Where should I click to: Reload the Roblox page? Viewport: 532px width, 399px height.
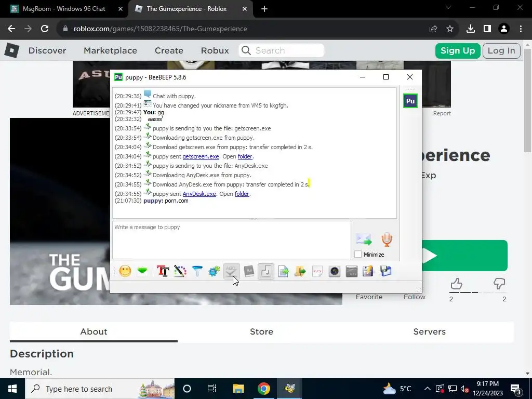coord(45,29)
